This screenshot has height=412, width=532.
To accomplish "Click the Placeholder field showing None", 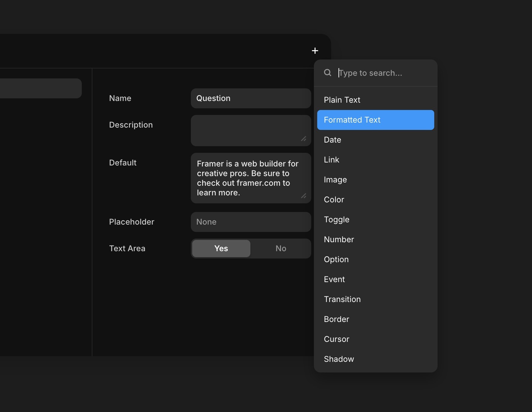I will point(251,222).
